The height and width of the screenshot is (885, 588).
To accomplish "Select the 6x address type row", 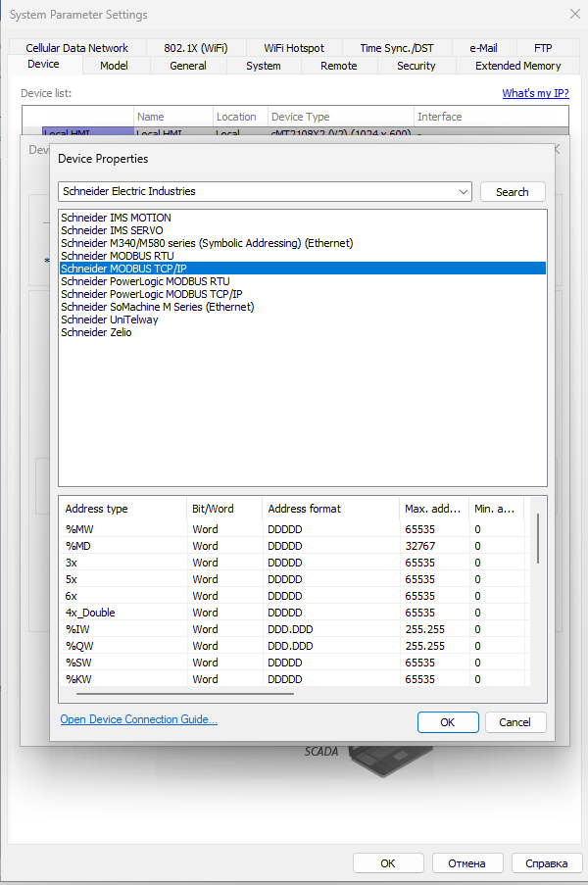I will point(294,596).
